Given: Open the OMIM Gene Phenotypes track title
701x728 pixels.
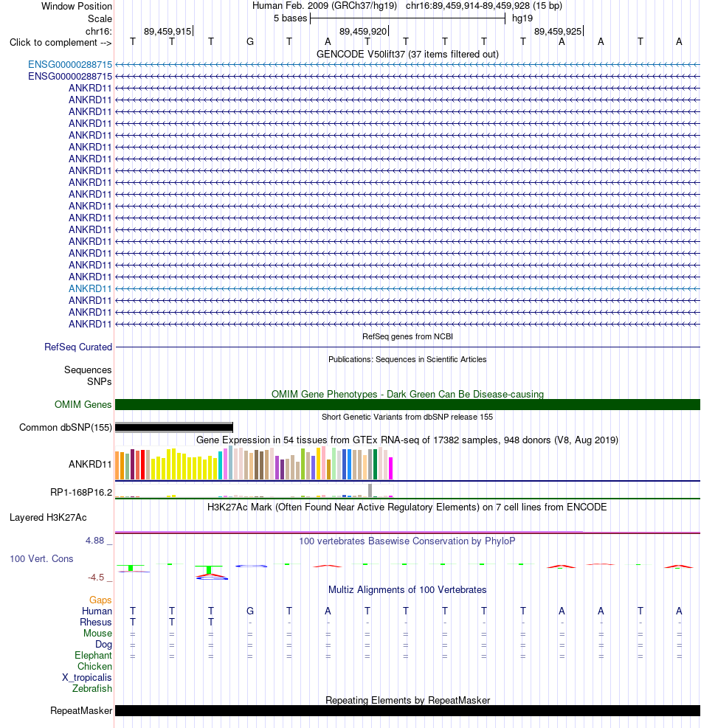Looking at the screenshot, I should click(x=407, y=394).
